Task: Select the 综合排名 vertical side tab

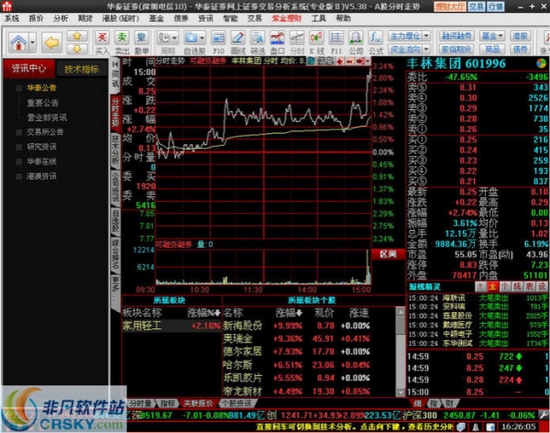Action: (115, 254)
